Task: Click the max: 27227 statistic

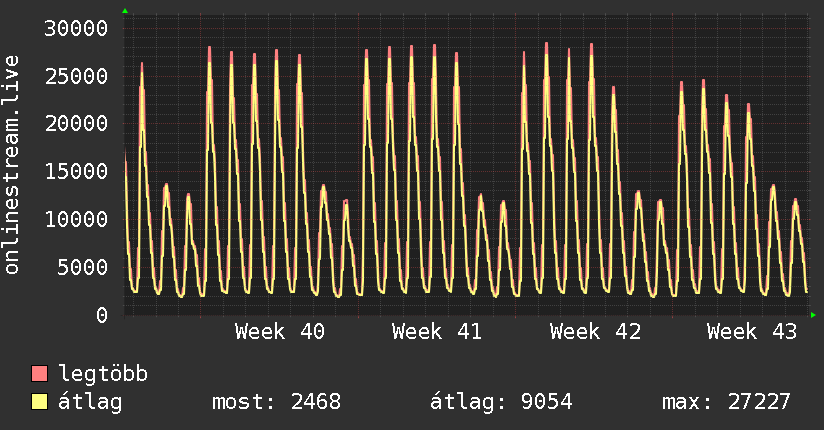Action: 726,402
